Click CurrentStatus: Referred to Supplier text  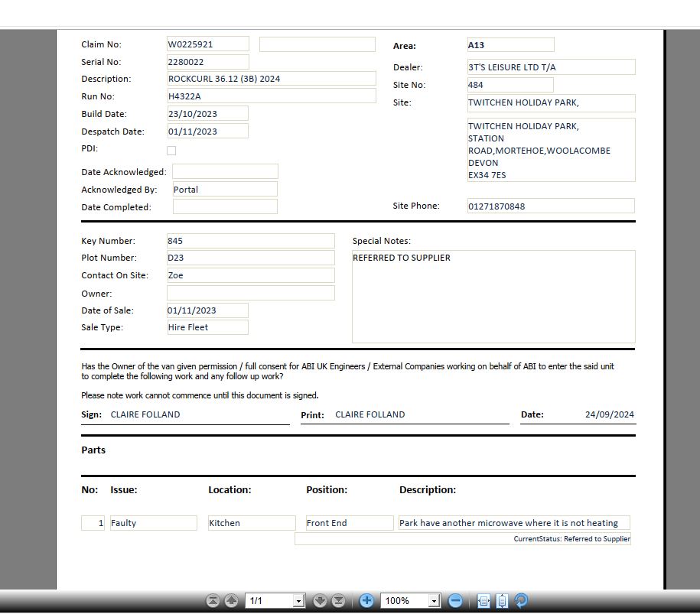point(572,538)
